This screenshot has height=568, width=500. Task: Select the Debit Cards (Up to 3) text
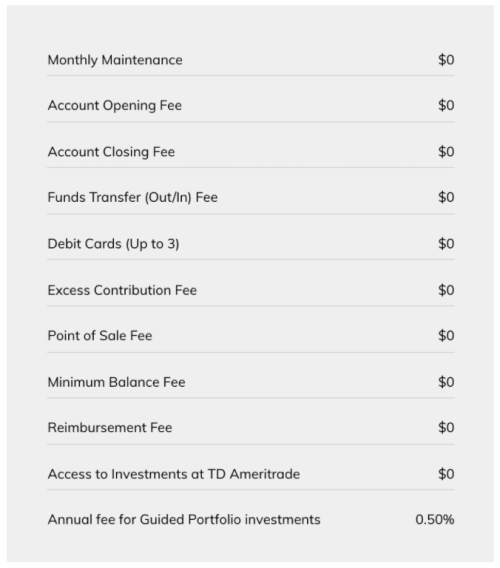[113, 244]
